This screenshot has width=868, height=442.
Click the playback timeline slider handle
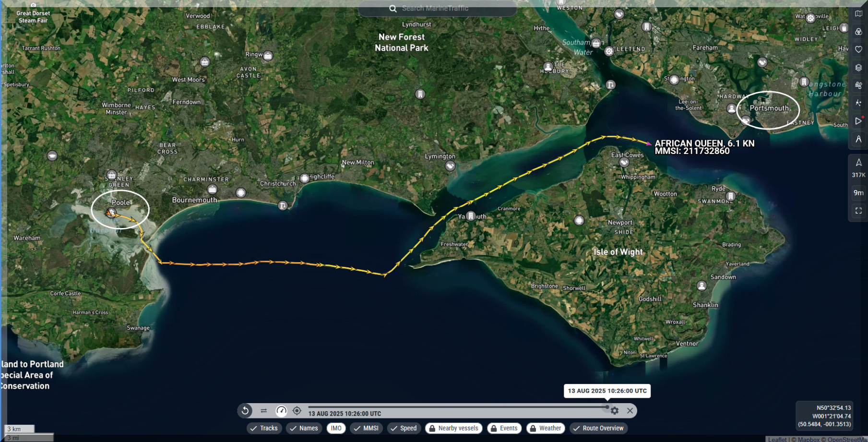[607, 407]
